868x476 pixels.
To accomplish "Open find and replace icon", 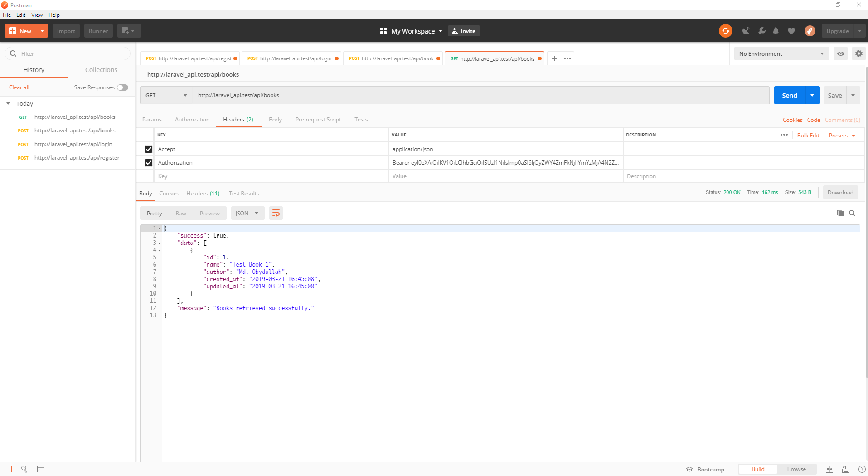I will (x=24, y=469).
